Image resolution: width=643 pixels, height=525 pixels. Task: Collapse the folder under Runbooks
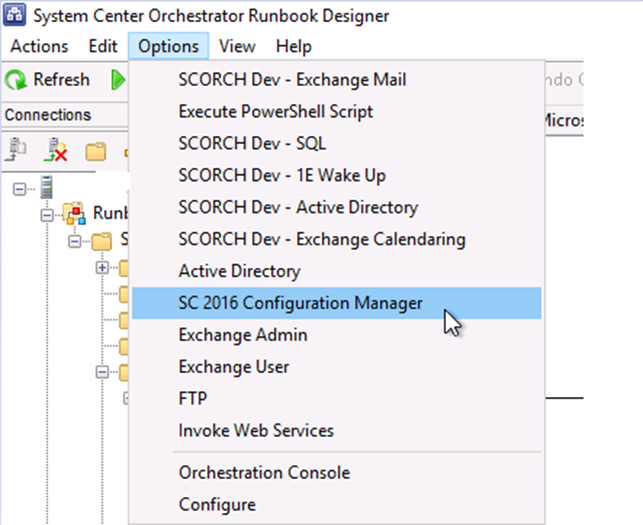(x=75, y=241)
